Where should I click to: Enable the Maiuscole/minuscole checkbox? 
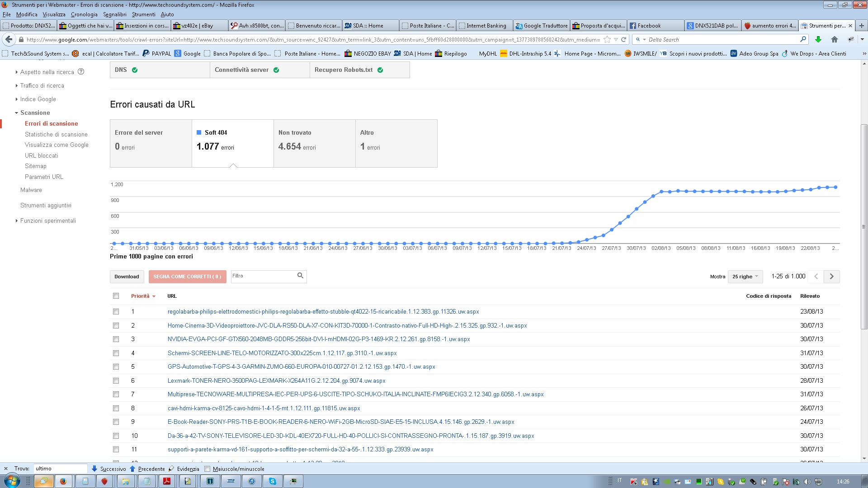point(208,469)
